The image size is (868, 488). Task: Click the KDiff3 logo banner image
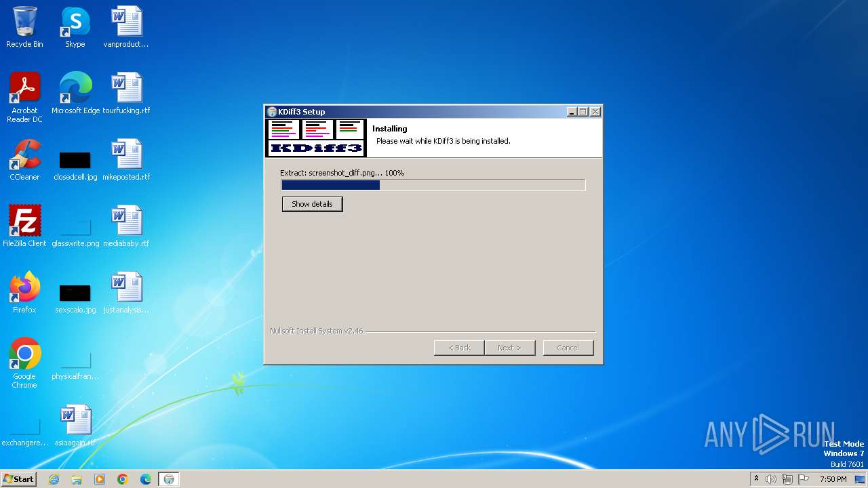point(316,138)
